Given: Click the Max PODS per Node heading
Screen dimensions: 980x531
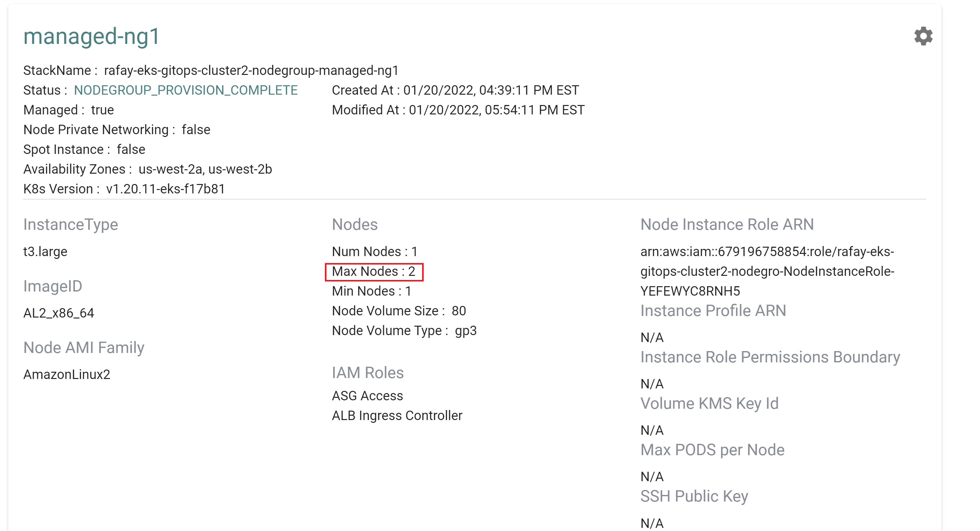Looking at the screenshot, I should pos(712,450).
